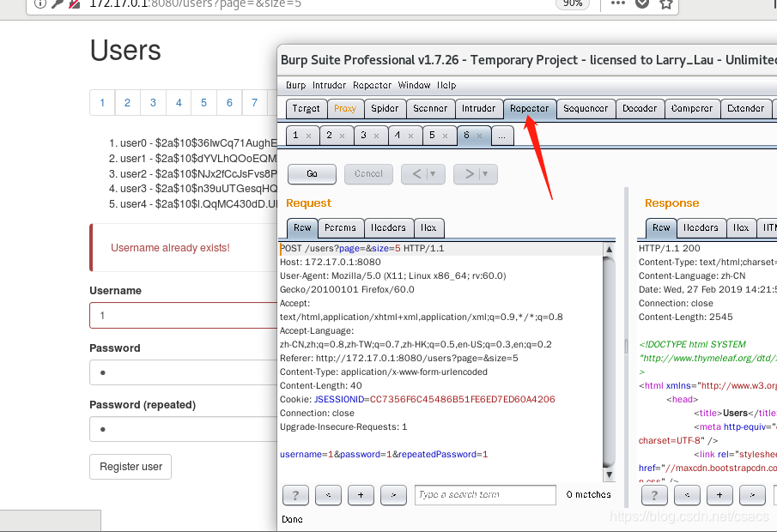Go to page 6 in Users pagination
The height and width of the screenshot is (532, 777).
(229, 102)
